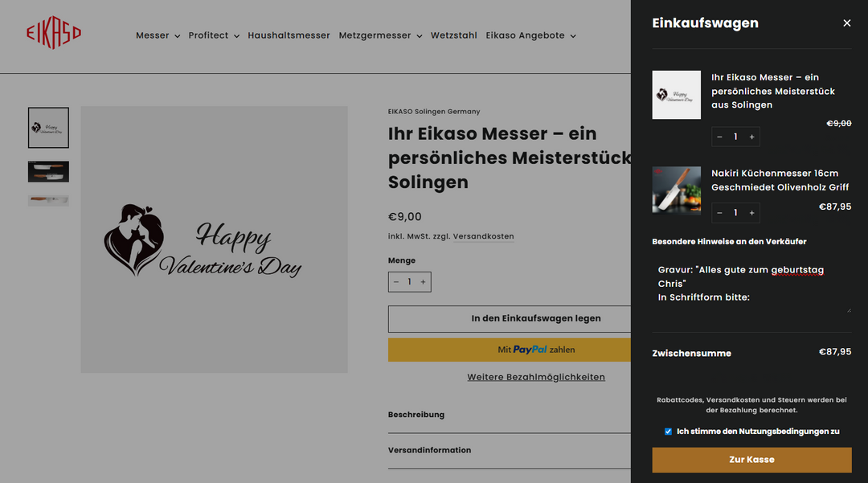Expand the Profitect menu
The image size is (868, 483).
[214, 35]
